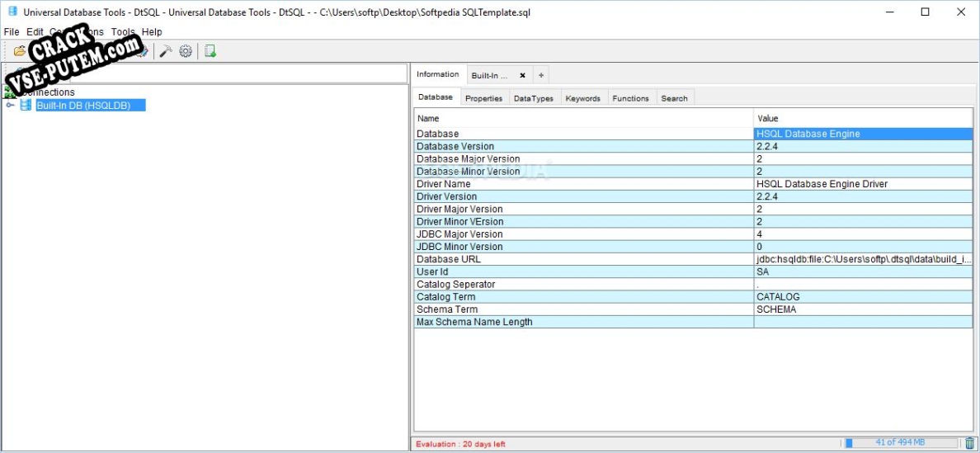Open the File menu
The height and width of the screenshot is (453, 980).
(x=12, y=32)
